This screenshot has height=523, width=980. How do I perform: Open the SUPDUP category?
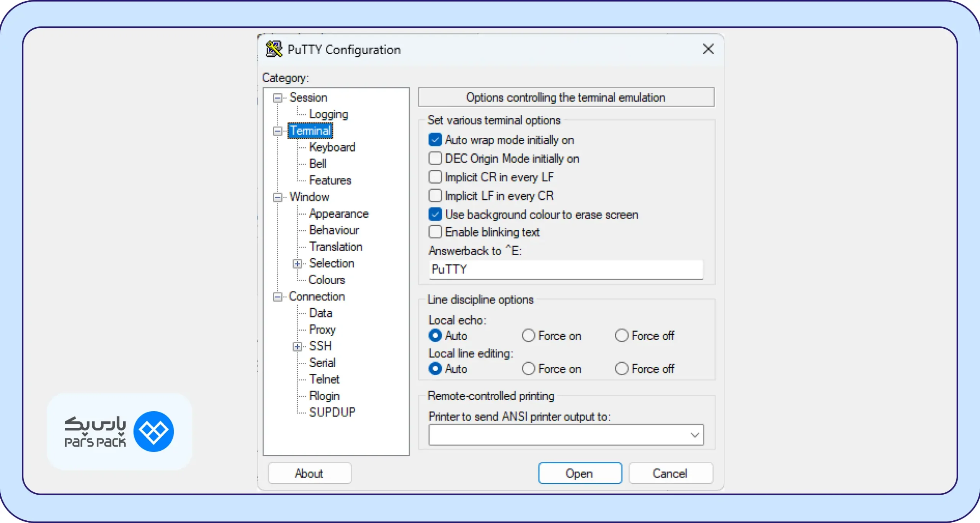(x=332, y=412)
